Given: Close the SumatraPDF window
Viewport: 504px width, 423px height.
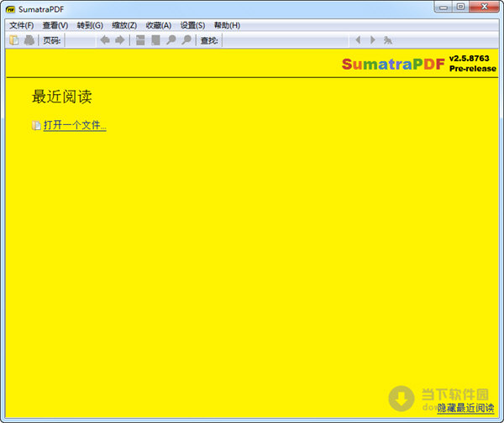Looking at the screenshot, I should coord(484,7).
